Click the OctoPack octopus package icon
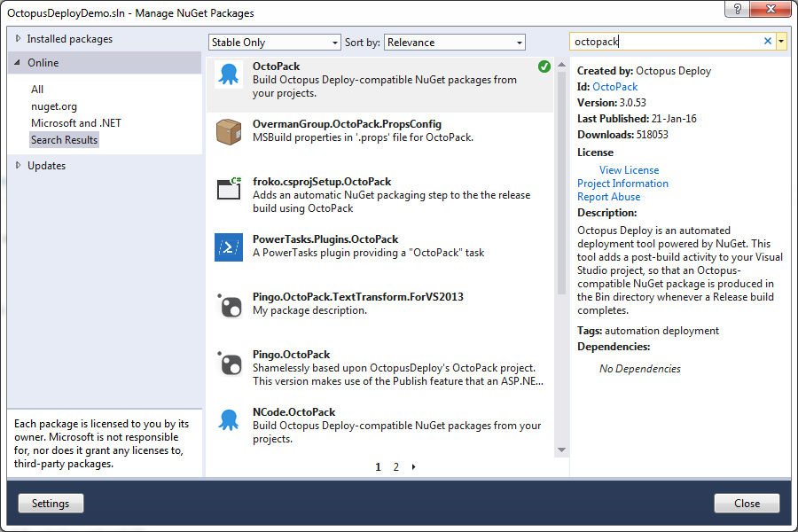The height and width of the screenshot is (532, 798). (229, 74)
